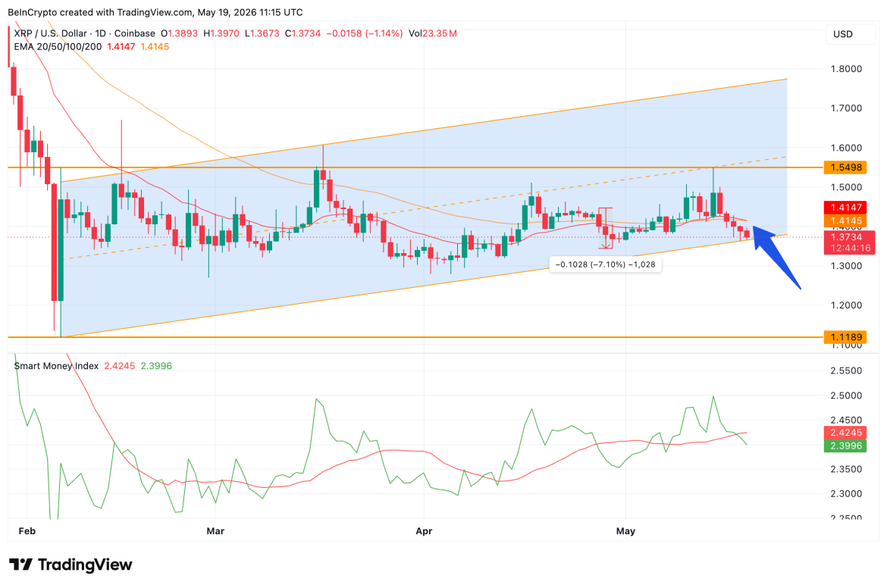Viewport: 887px width, 588px height.
Task: Select the Smart Money Index indicator label
Action: 56,366
